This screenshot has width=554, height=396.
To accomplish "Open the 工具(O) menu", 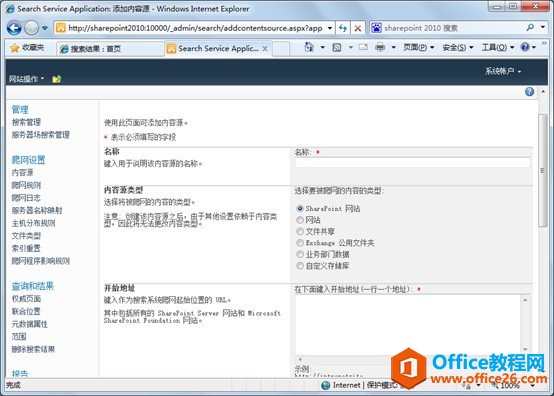I will 497,47.
